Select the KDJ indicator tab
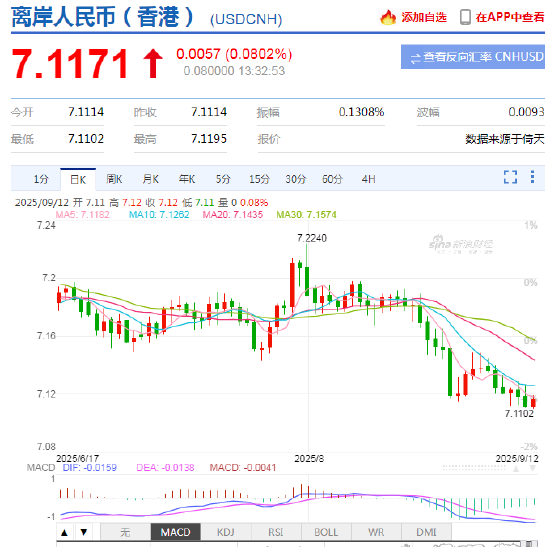This screenshot has height=547, width=550. [226, 532]
